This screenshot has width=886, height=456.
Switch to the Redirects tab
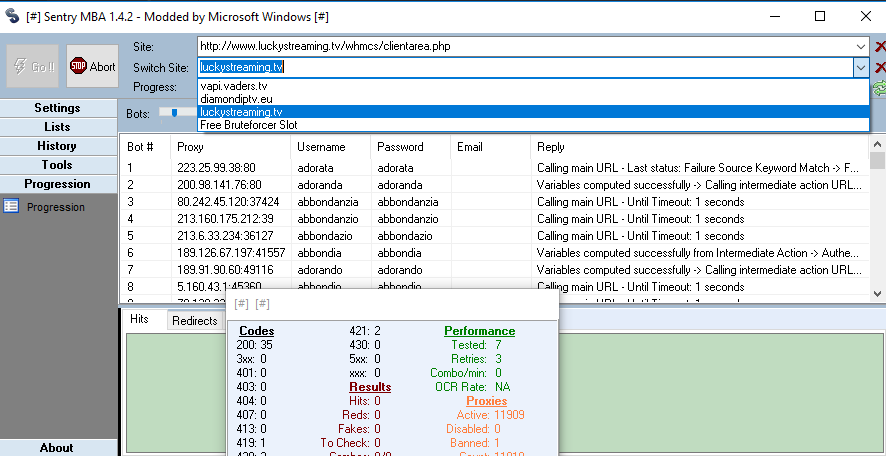[194, 320]
